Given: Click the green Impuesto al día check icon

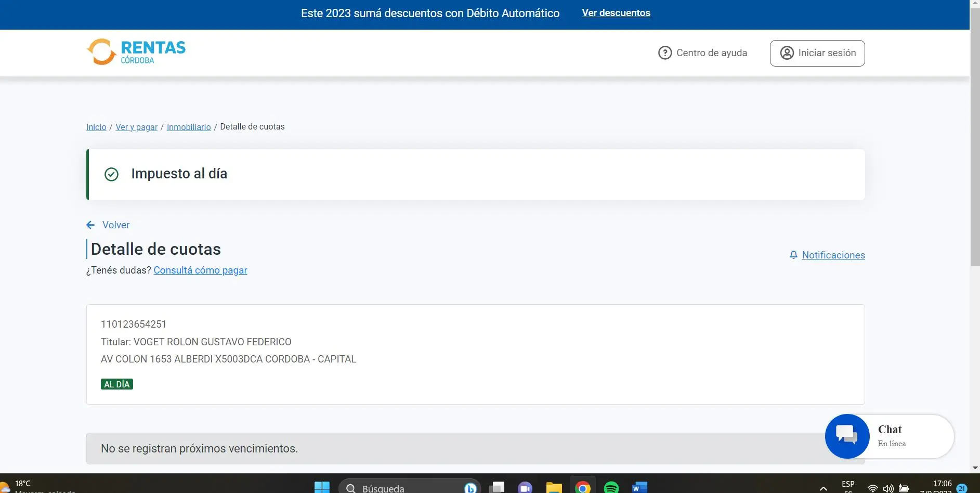Looking at the screenshot, I should pos(111,174).
